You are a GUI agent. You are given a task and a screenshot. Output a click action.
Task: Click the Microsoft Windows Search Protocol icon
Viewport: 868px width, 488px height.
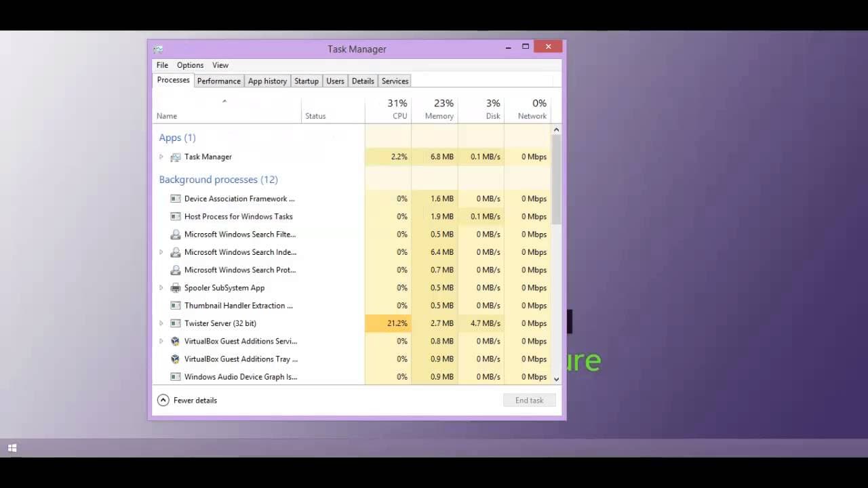(x=176, y=270)
